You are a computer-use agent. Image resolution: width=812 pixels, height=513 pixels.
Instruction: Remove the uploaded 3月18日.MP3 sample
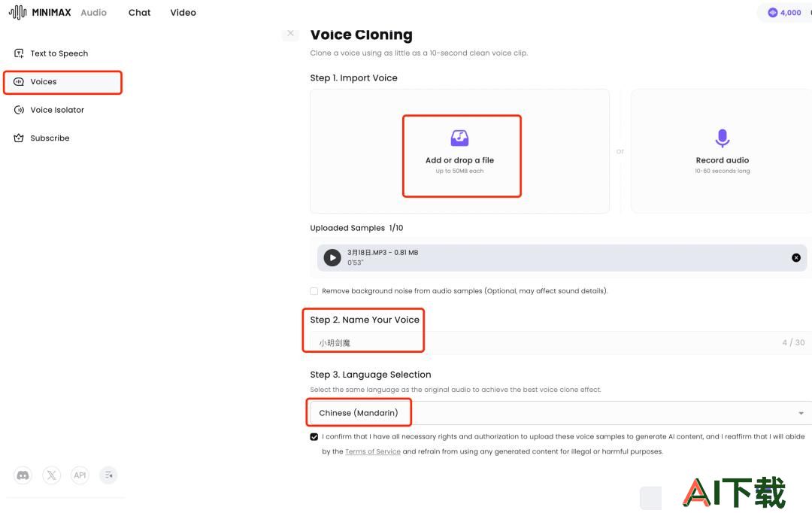click(x=796, y=257)
